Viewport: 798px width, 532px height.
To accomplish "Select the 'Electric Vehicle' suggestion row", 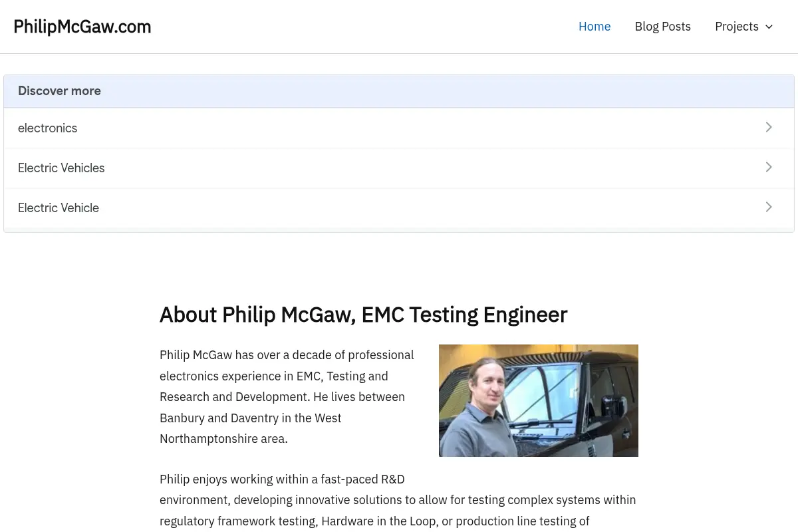I will pos(399,207).
